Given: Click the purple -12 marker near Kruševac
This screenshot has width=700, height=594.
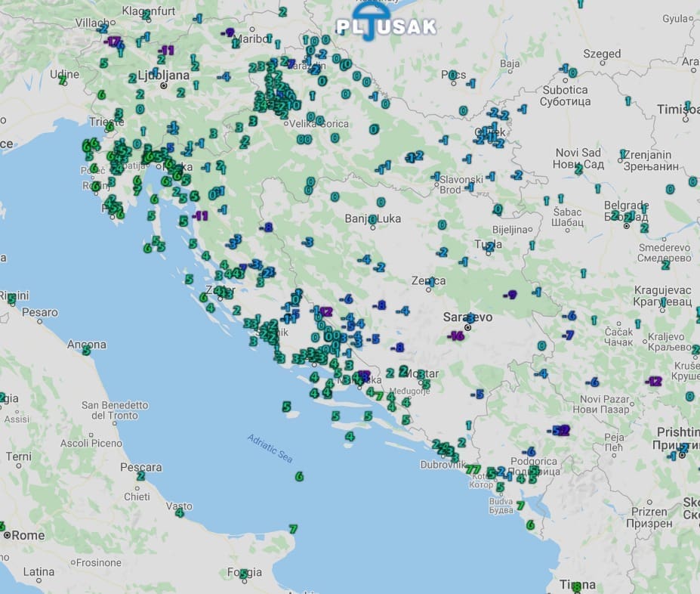Looking at the screenshot, I should click(654, 381).
